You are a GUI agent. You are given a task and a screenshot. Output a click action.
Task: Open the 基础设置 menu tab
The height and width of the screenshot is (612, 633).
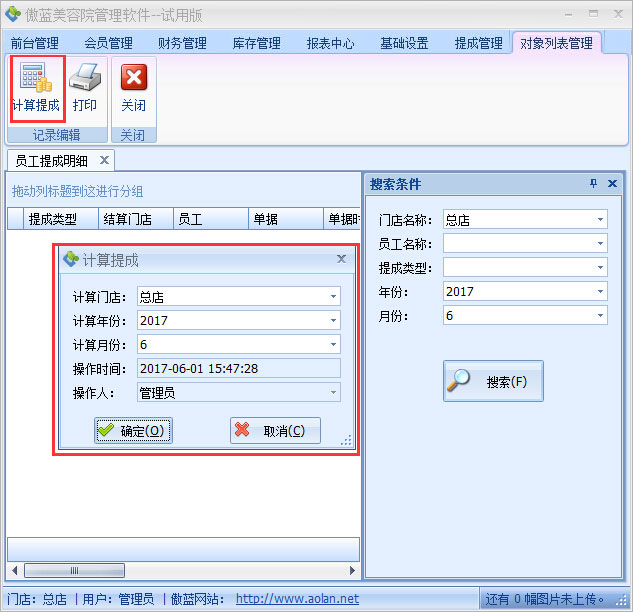coord(405,43)
